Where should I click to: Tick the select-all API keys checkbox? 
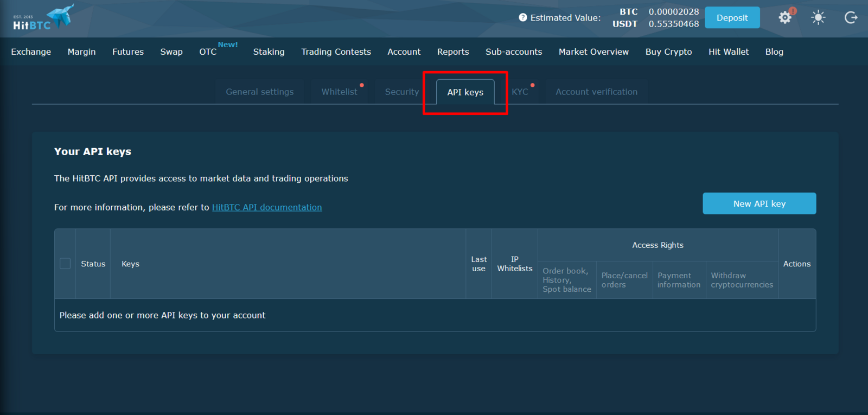pos(65,264)
